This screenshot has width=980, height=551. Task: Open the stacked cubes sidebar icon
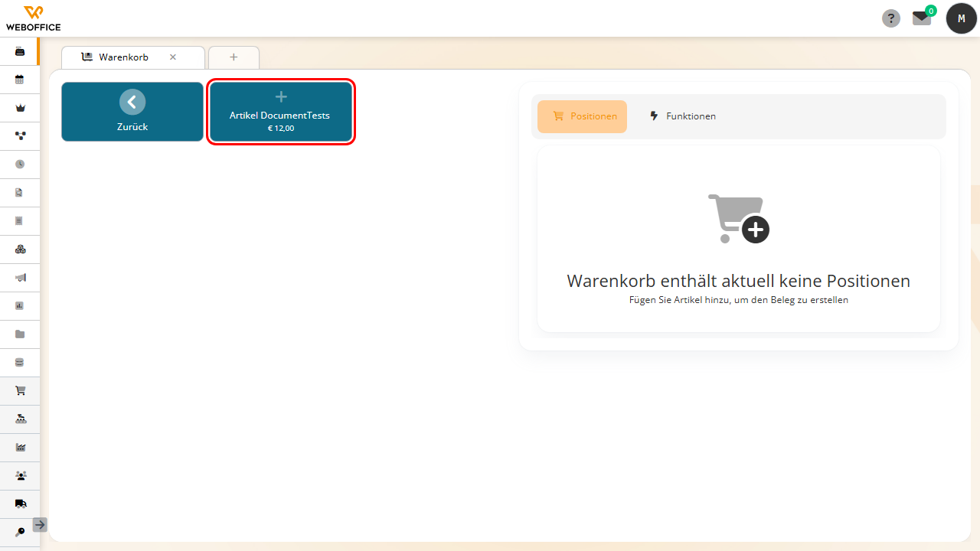[x=20, y=249]
